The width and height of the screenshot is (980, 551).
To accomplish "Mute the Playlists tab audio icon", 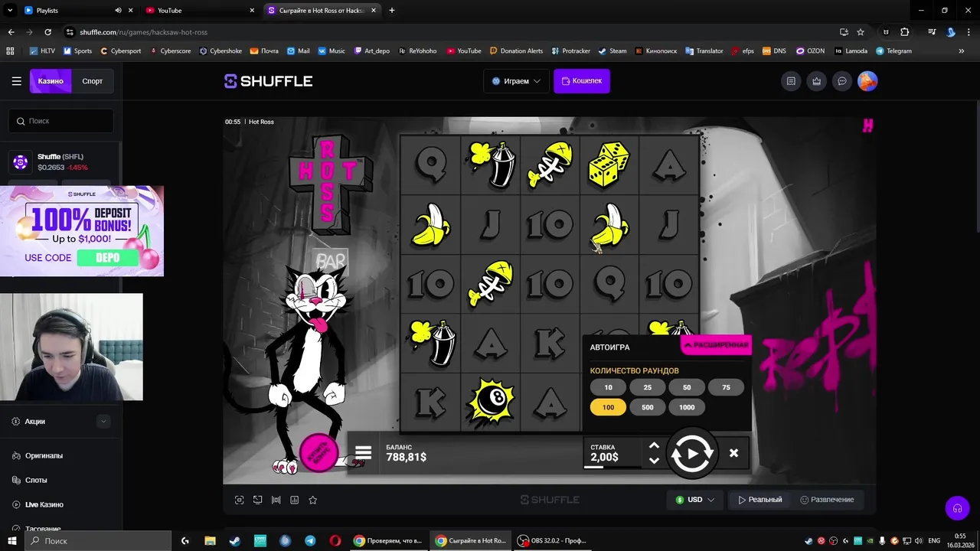I will 118,11.
